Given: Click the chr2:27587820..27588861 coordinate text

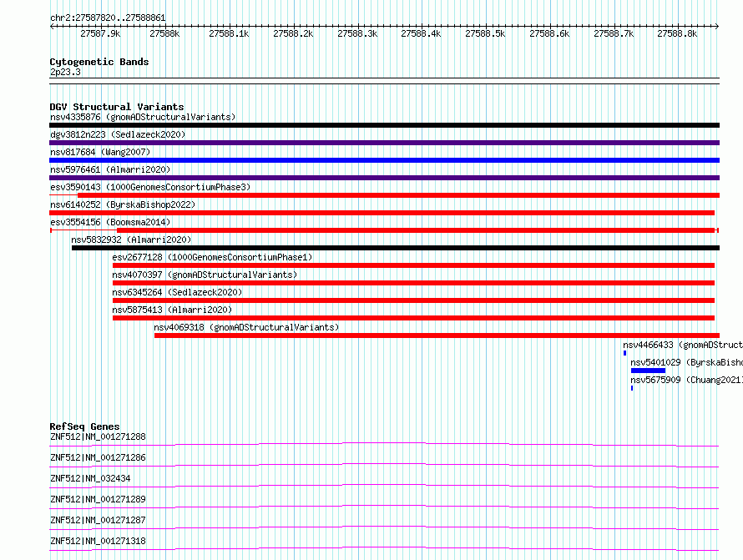Looking at the screenshot, I should point(108,18).
